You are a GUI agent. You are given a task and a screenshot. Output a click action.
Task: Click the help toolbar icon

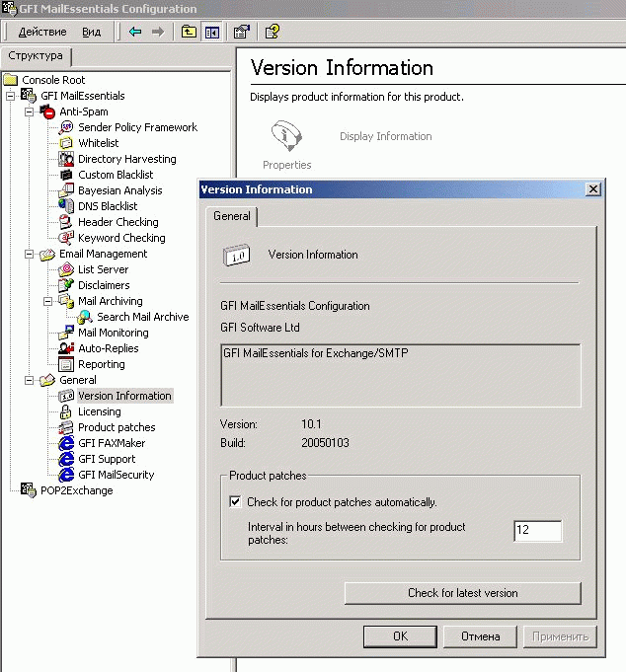[x=273, y=32]
